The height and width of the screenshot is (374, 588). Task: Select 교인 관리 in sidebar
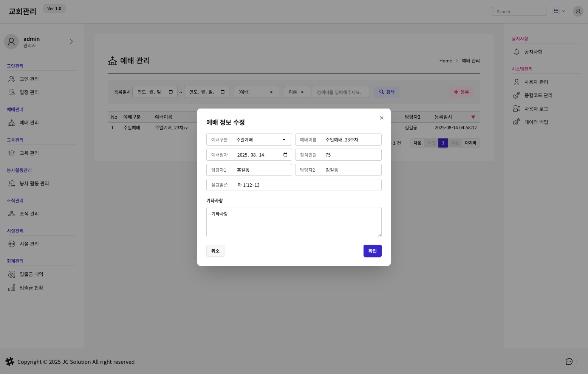click(x=29, y=79)
